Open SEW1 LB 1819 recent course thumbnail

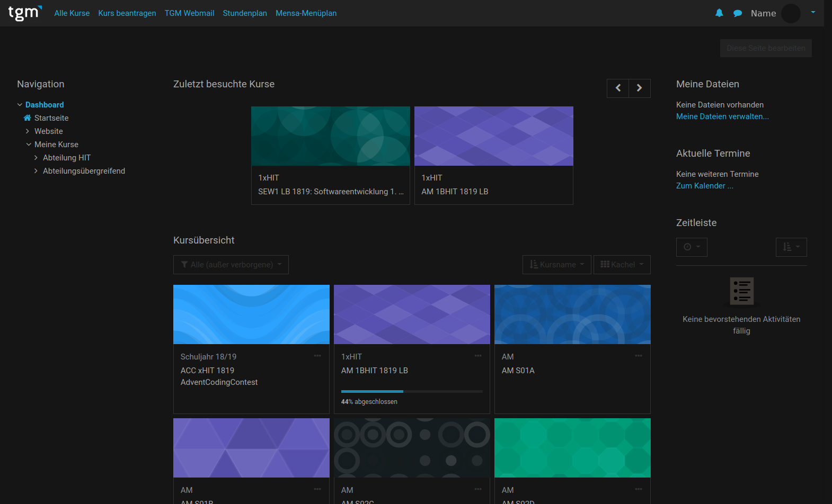click(331, 136)
